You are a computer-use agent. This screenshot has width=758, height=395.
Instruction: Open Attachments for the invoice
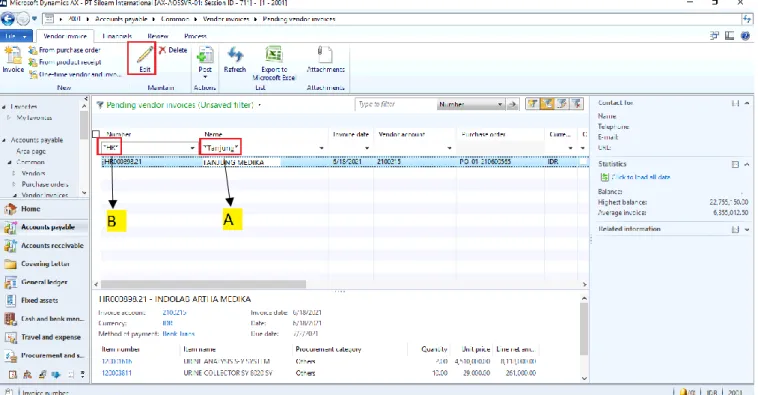pyautogui.click(x=325, y=59)
